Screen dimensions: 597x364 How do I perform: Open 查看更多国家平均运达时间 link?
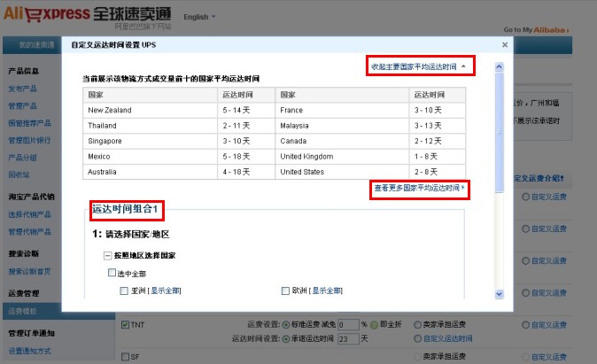pyautogui.click(x=419, y=188)
